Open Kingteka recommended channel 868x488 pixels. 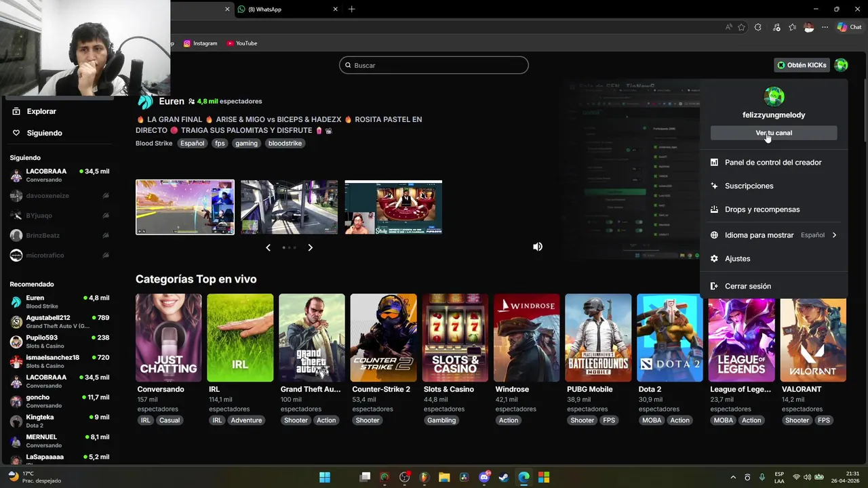click(x=60, y=421)
